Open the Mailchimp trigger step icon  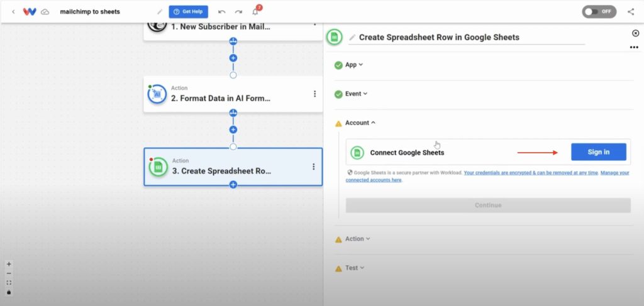[157, 26]
